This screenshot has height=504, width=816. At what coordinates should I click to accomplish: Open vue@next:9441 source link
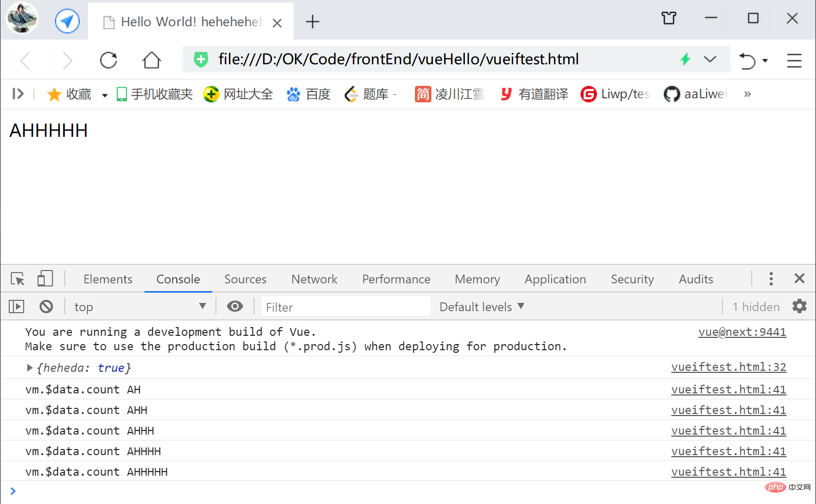click(742, 332)
